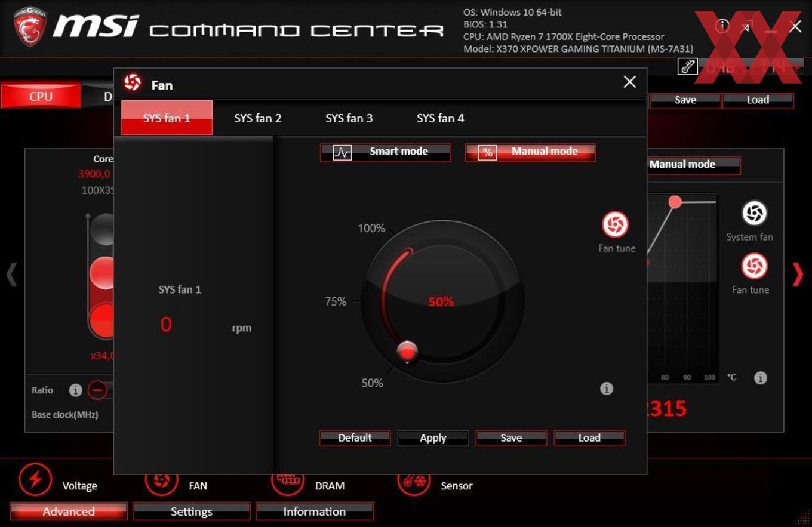The image size is (812, 527).
Task: Click the thermometer icon in the header
Action: pyautogui.click(x=688, y=66)
